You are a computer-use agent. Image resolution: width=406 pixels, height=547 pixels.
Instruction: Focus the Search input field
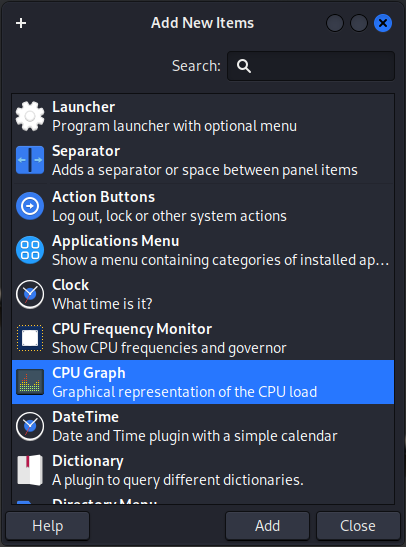tap(311, 66)
